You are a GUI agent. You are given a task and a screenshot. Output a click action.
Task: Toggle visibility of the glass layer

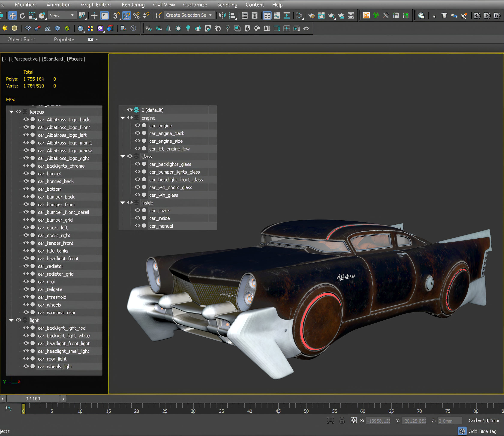[130, 156]
